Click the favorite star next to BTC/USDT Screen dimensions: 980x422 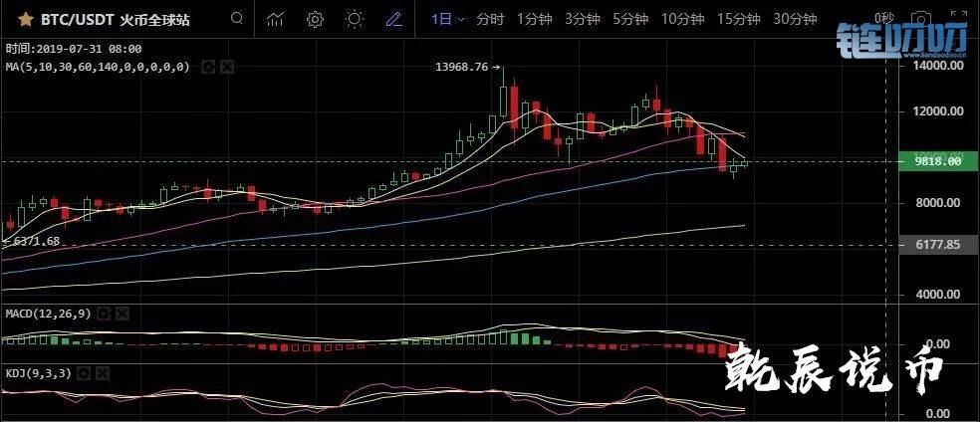pos(25,19)
